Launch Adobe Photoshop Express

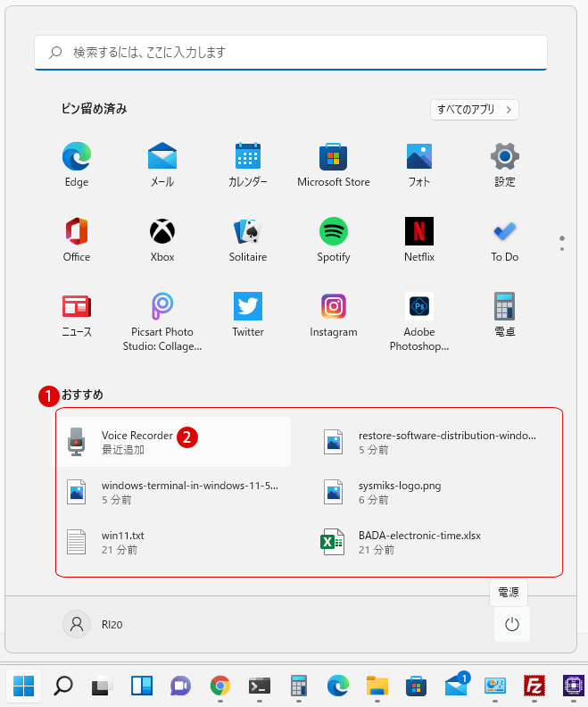click(x=419, y=321)
